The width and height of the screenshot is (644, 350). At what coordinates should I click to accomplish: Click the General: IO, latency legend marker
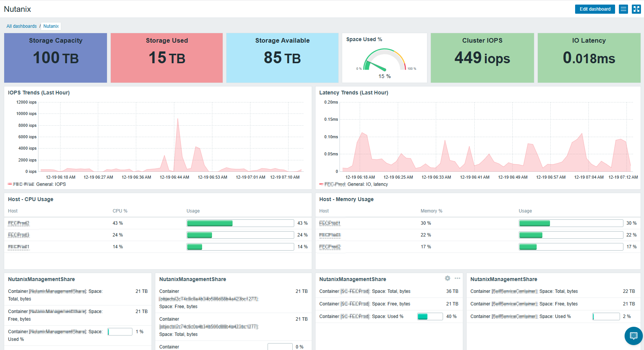point(321,184)
